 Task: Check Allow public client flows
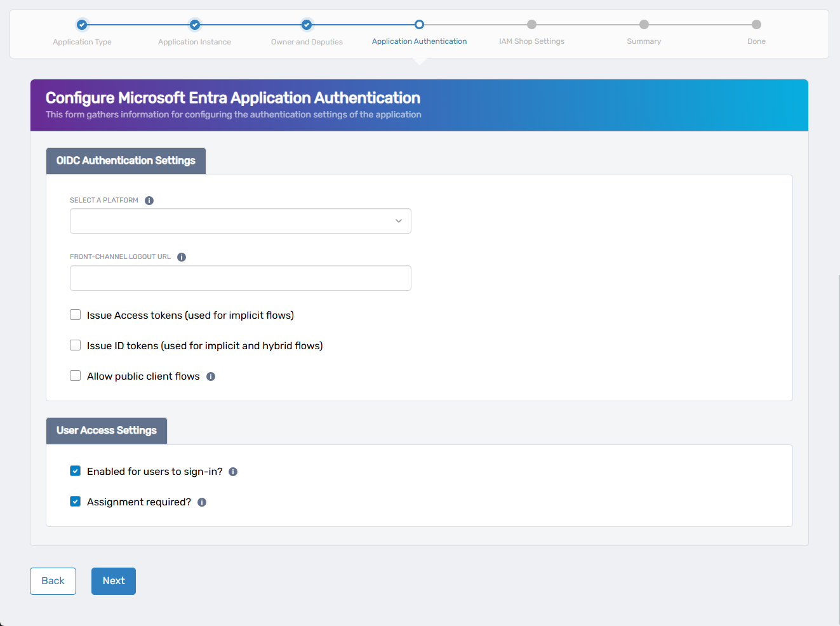click(75, 375)
